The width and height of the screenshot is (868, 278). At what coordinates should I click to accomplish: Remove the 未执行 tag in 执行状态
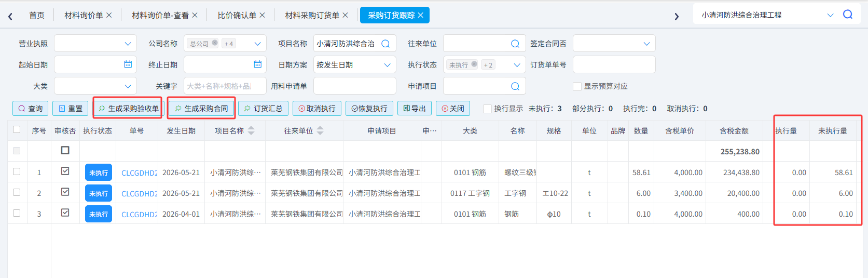(474, 64)
